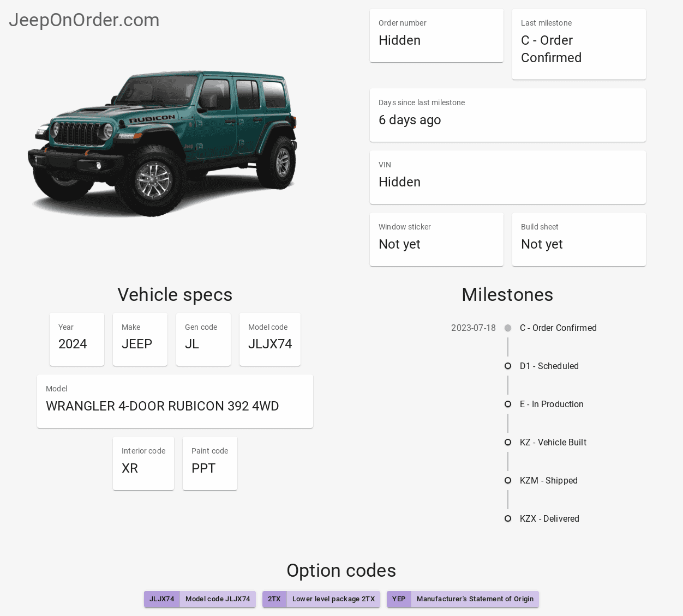Click the D1 - Scheduled milestone dot
Viewport: 683px width, 616px height.
tap(508, 366)
